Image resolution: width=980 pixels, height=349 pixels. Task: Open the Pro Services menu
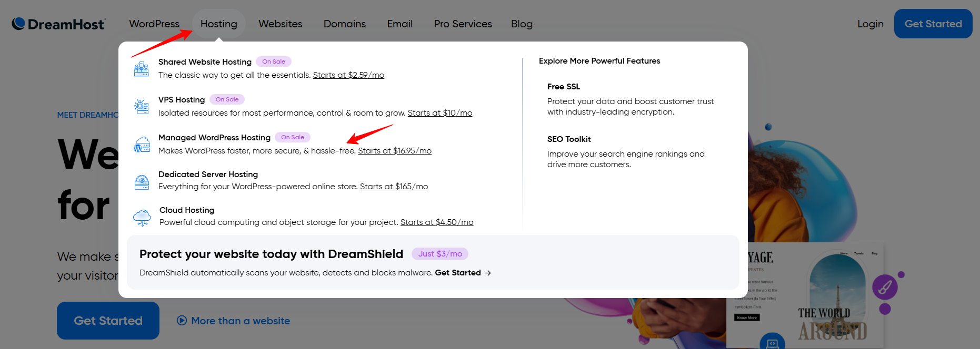463,24
